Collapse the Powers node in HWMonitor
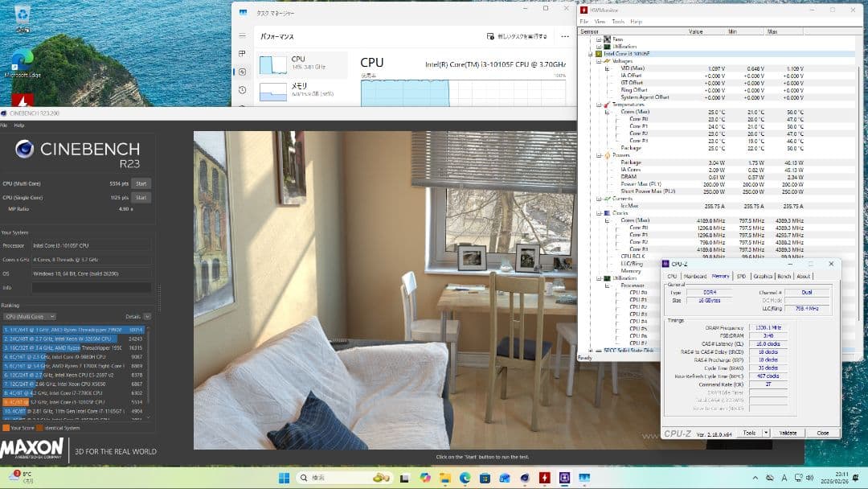Viewport: 868px width, 489px height. [x=599, y=155]
